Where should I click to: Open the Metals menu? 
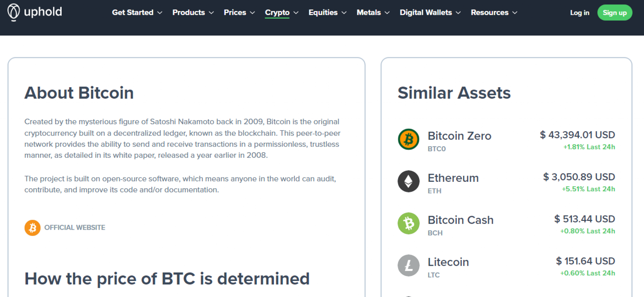click(x=369, y=13)
